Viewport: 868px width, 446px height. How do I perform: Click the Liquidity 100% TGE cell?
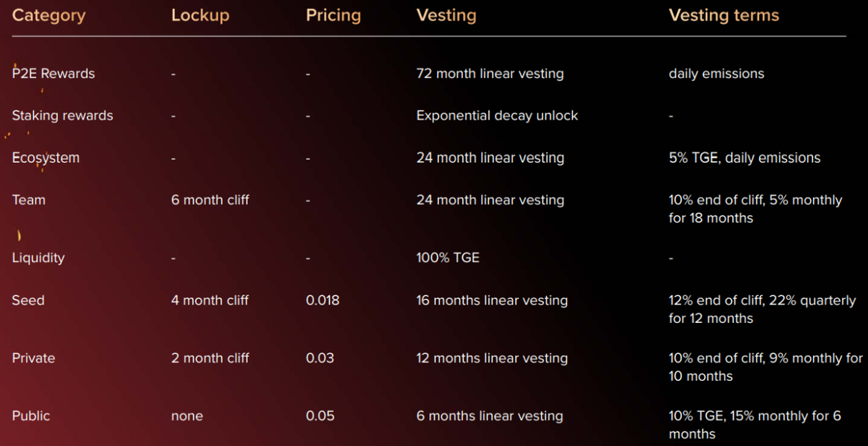click(448, 258)
